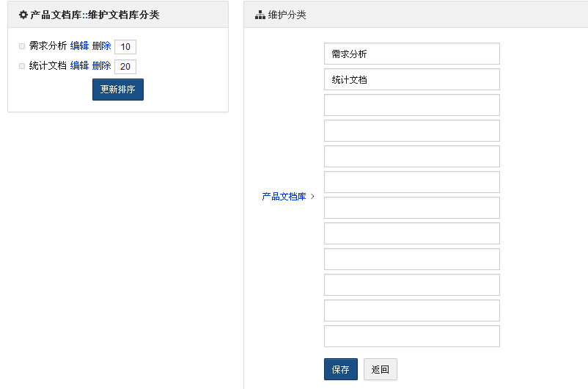The image size is (588, 389).
Task: Delete the 需求分析 category via 删除 link
Action: coord(101,46)
